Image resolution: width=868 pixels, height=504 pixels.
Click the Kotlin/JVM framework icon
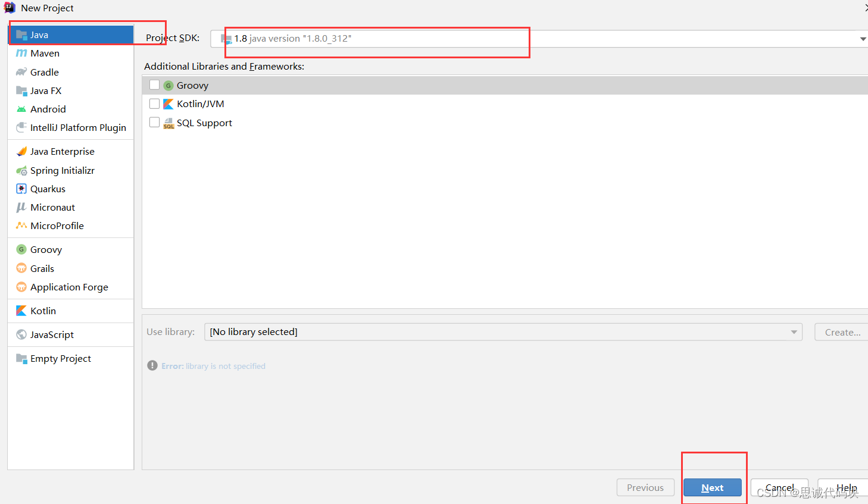pyautogui.click(x=168, y=104)
